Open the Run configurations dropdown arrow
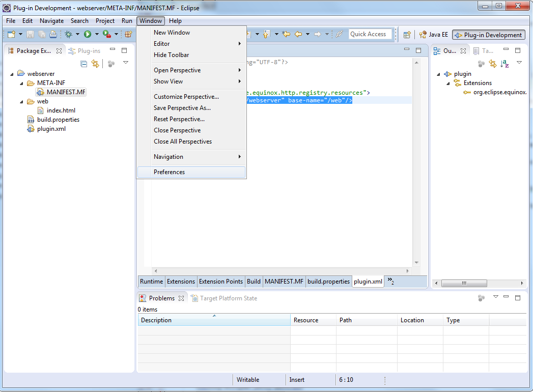 (97, 34)
